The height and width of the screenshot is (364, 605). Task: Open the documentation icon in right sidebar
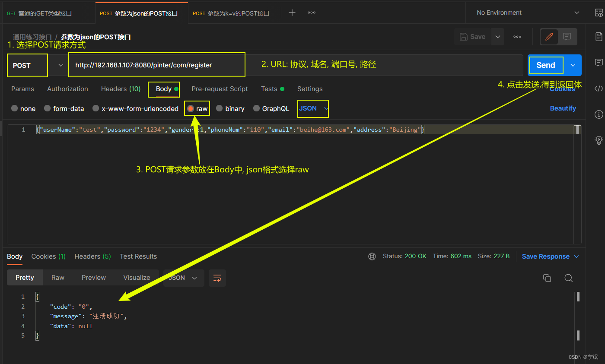(599, 37)
